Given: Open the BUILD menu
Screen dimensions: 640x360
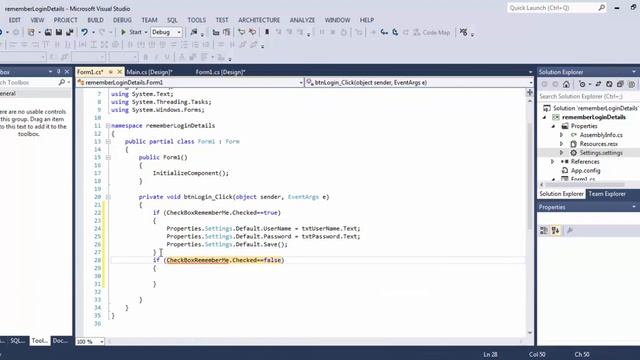Looking at the screenshot, I should (x=95, y=20).
